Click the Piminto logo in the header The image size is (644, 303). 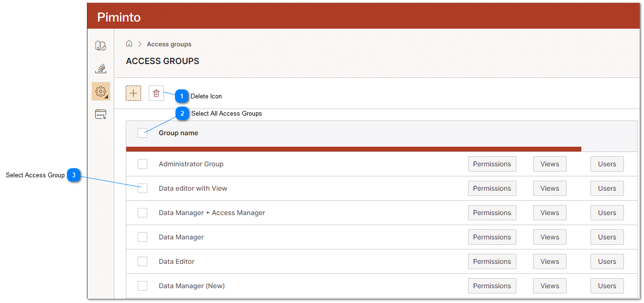[x=119, y=17]
